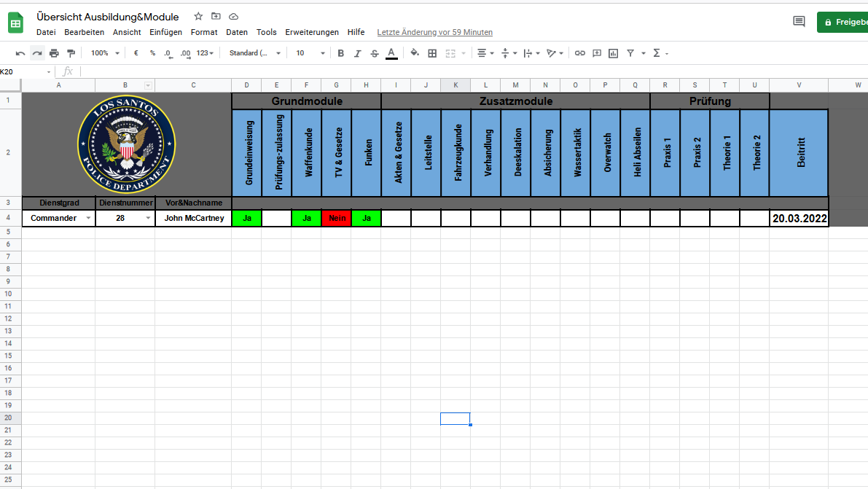Open the Tools menu
This screenshot has width=868, height=489.
click(x=266, y=32)
